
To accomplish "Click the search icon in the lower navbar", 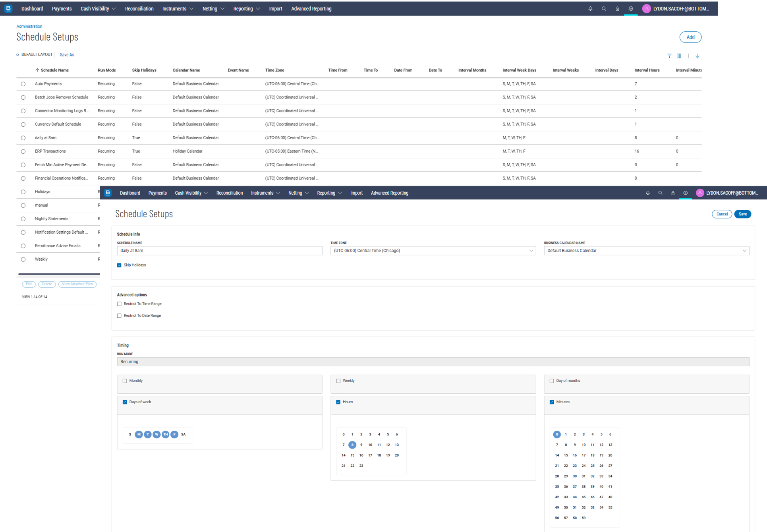I will [660, 193].
